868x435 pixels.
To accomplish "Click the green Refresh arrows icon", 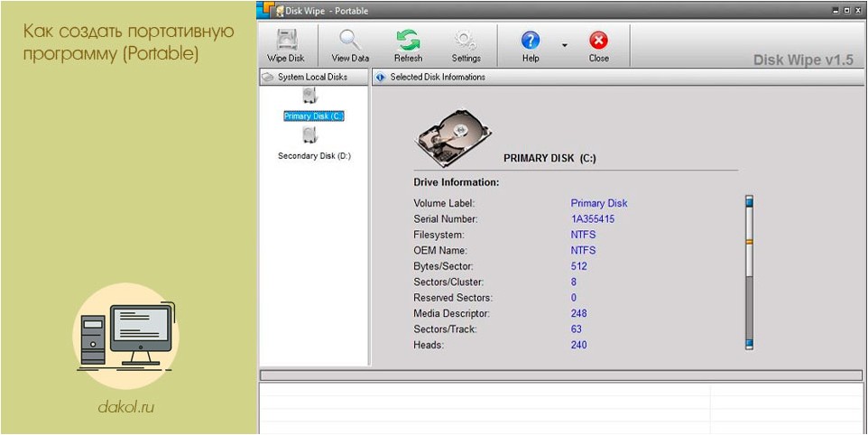I will (x=408, y=40).
